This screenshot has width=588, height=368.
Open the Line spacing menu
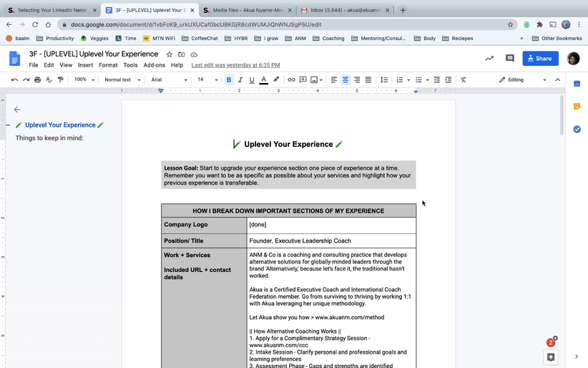384,79
